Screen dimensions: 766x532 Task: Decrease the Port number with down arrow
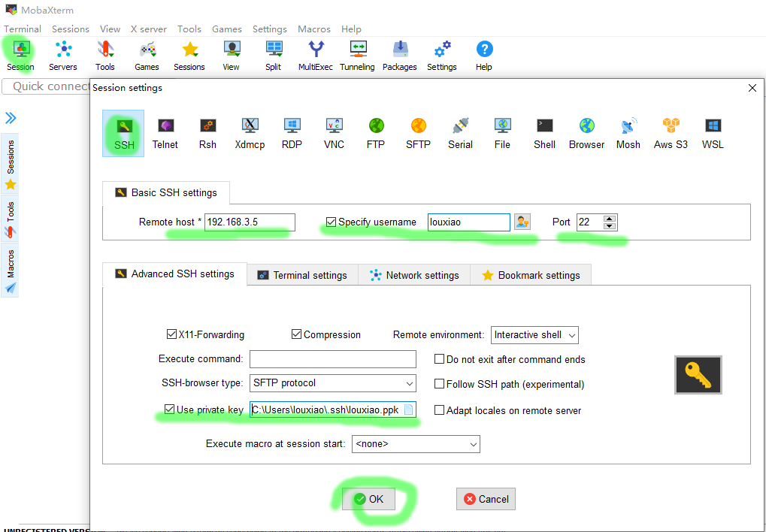coord(609,226)
